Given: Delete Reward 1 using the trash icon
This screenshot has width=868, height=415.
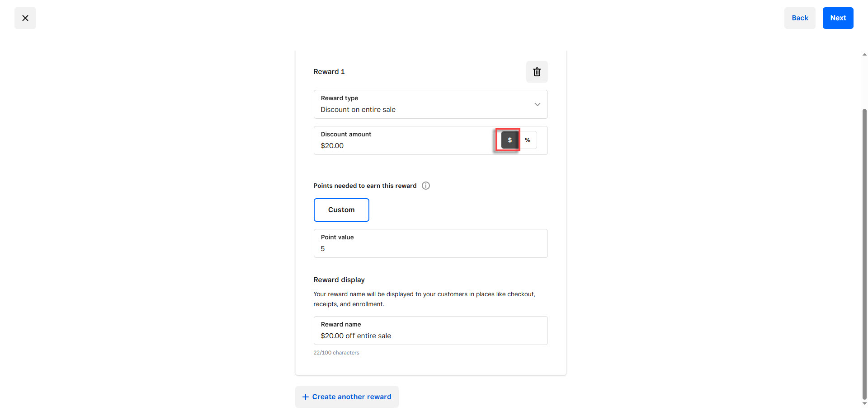Looking at the screenshot, I should coord(537,72).
